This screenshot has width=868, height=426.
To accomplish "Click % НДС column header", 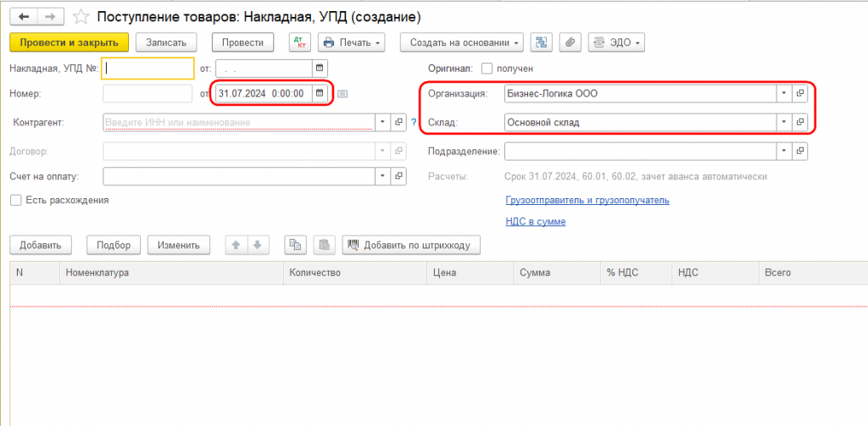I will click(x=636, y=273).
